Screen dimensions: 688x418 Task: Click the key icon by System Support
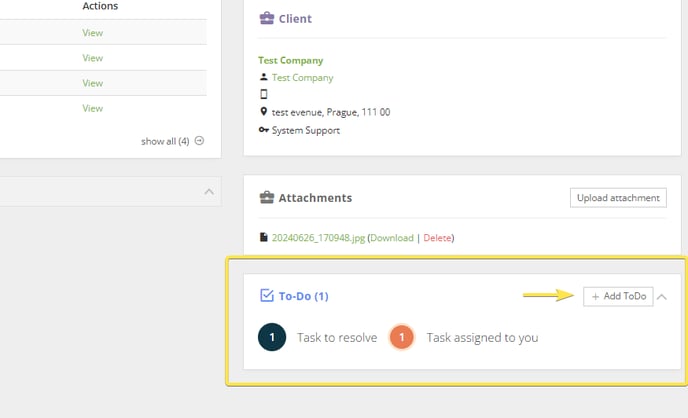coord(263,130)
